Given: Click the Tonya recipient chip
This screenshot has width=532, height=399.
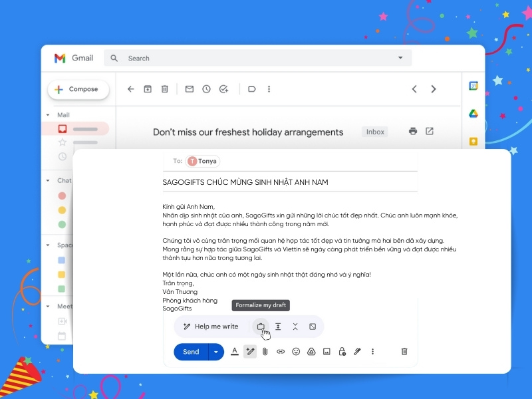Looking at the screenshot, I should [203, 161].
